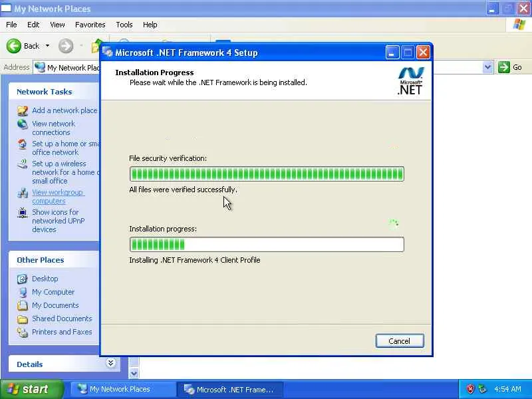Open Add a network place link
The height and width of the screenshot is (399, 532).
[x=65, y=110]
